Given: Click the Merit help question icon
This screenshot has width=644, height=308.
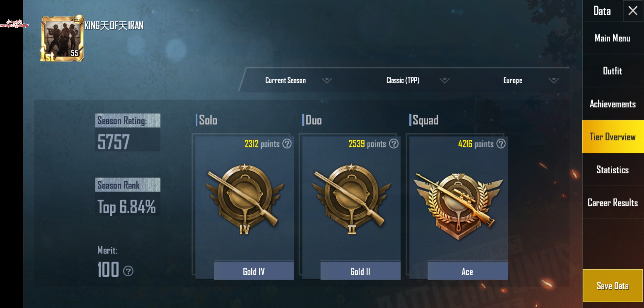Looking at the screenshot, I should tap(128, 271).
